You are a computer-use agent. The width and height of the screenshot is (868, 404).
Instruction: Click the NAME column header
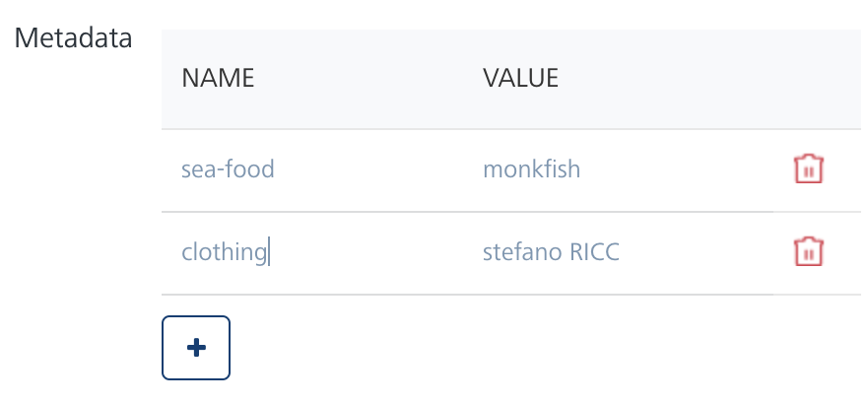point(218,79)
